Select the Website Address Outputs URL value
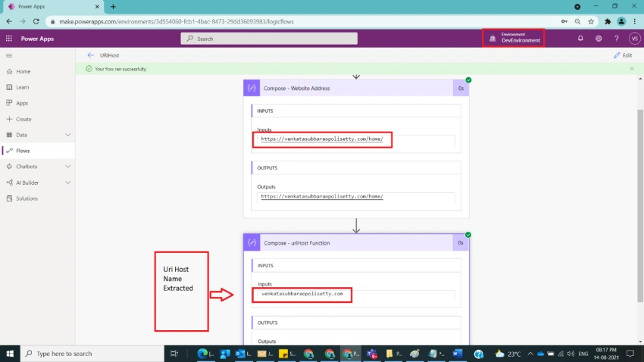644x362 pixels. coord(322,197)
